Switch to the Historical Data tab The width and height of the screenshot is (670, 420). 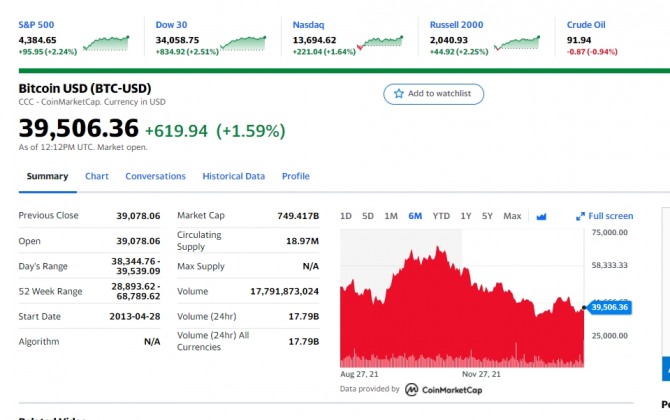pos(233,176)
